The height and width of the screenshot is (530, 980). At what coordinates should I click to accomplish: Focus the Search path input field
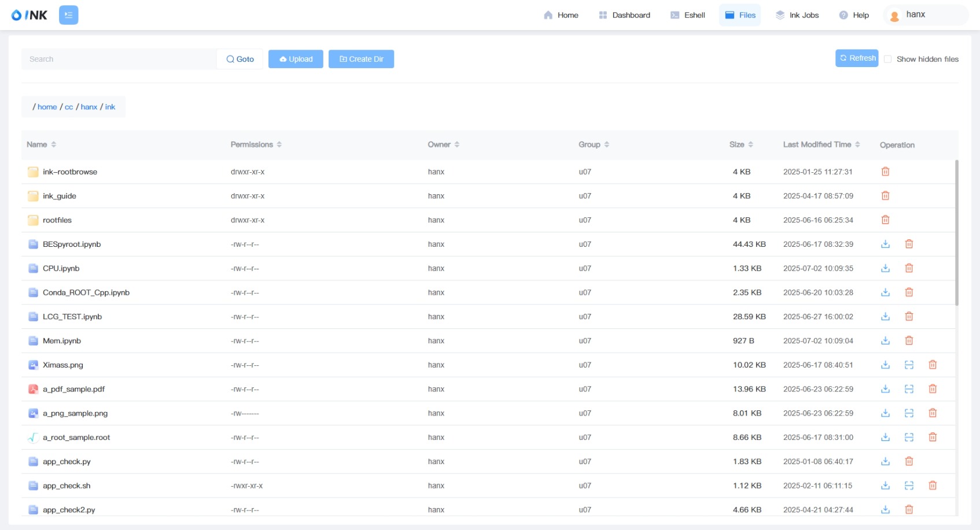(x=119, y=59)
